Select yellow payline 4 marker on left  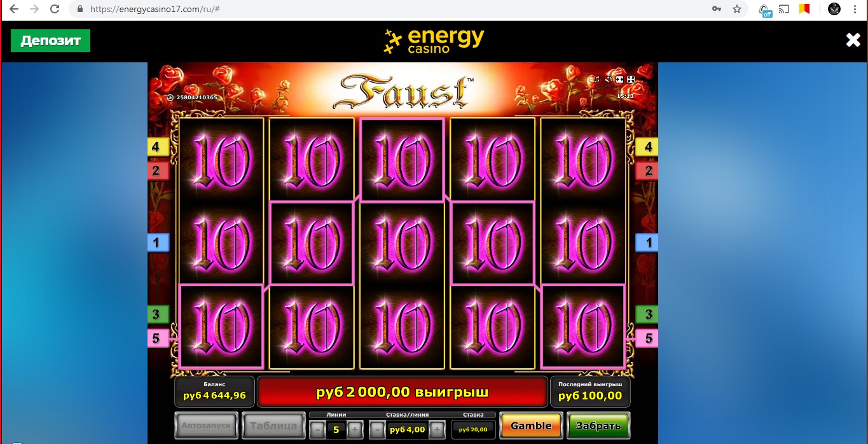tap(158, 147)
